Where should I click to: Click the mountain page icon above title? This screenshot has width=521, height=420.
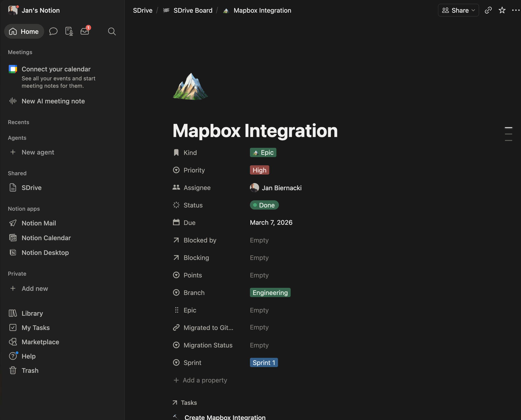[x=191, y=86]
